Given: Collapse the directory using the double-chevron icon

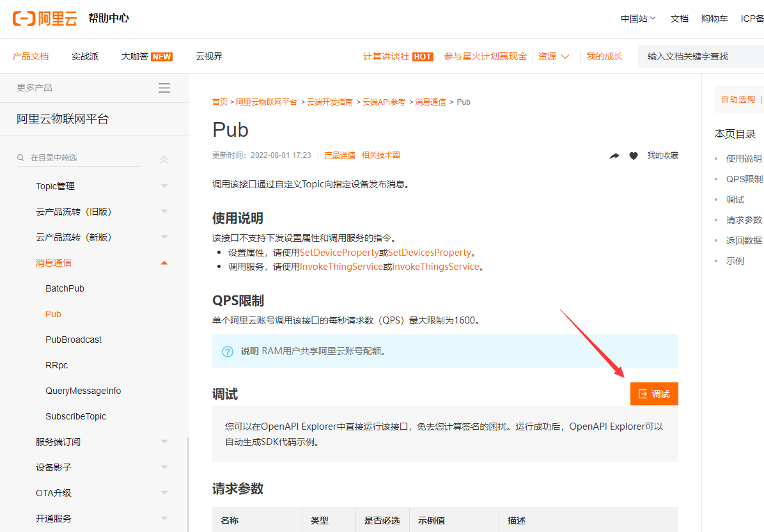Looking at the screenshot, I should [164, 159].
